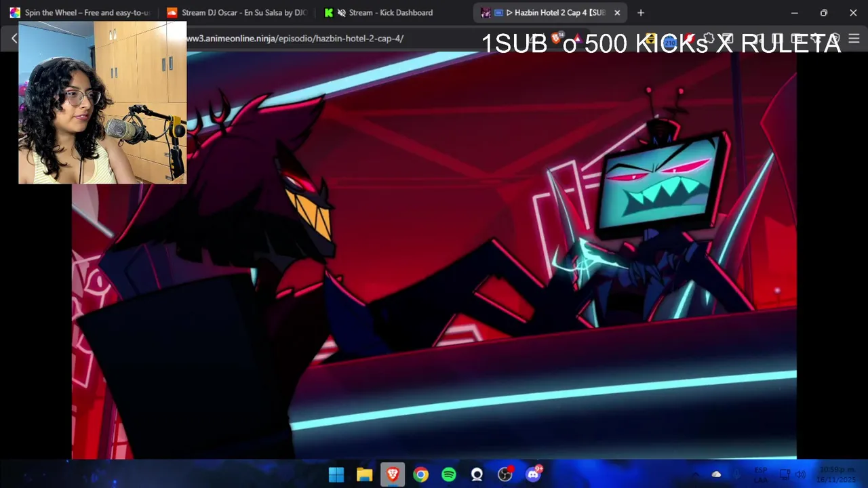
Task: Click the Hazbin Hotel video player
Action: click(x=434, y=256)
